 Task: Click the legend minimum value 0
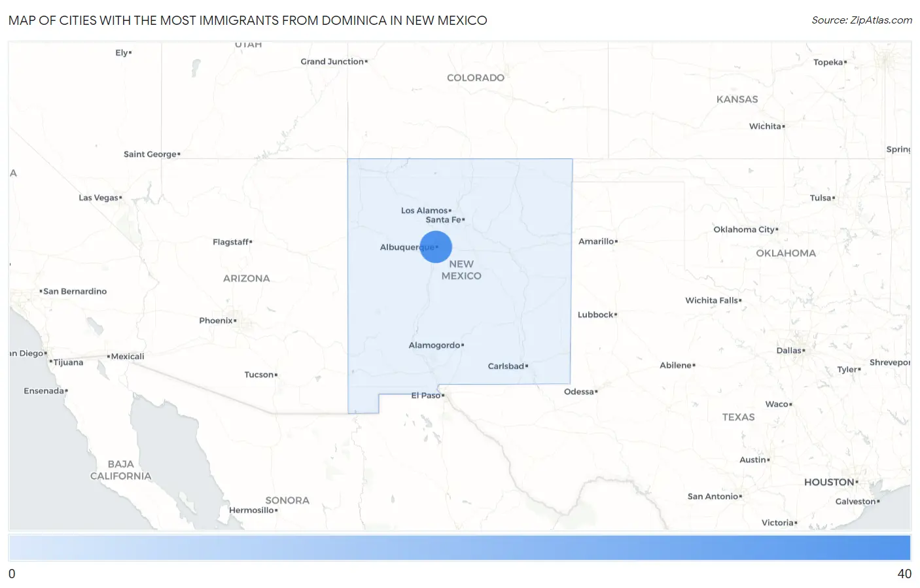tap(12, 574)
